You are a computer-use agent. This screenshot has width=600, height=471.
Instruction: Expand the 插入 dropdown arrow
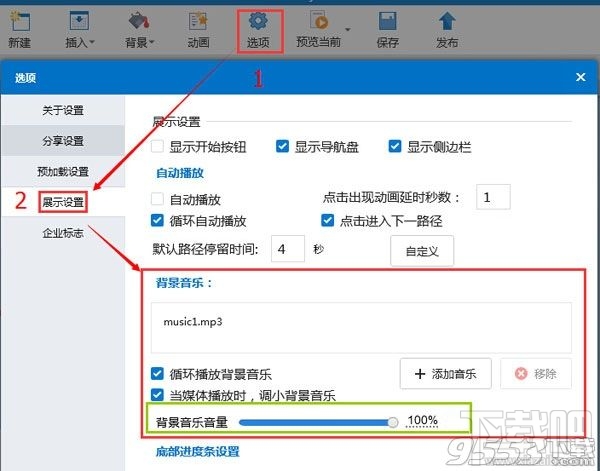[x=92, y=42]
